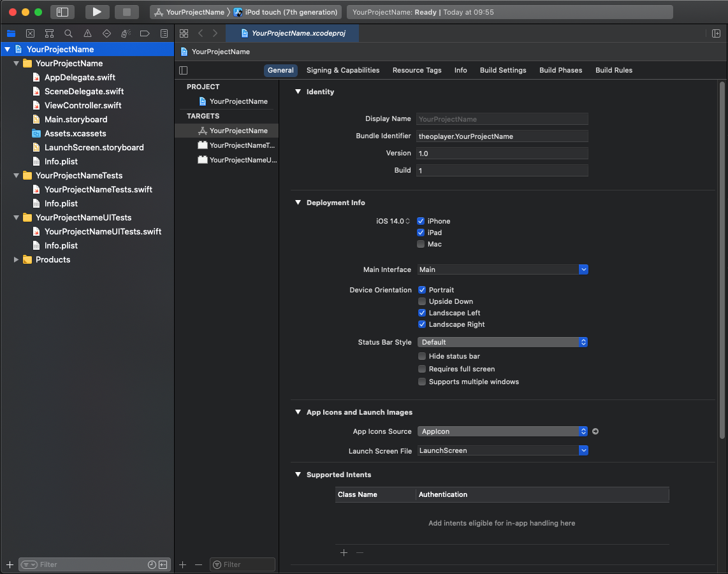Enable Upside Down orientation
The height and width of the screenshot is (574, 728).
point(421,301)
